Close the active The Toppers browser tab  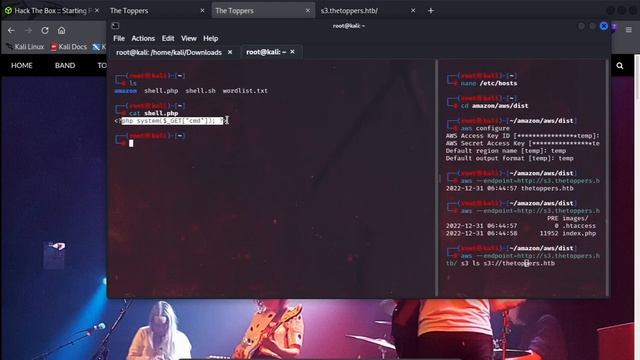[308, 11]
